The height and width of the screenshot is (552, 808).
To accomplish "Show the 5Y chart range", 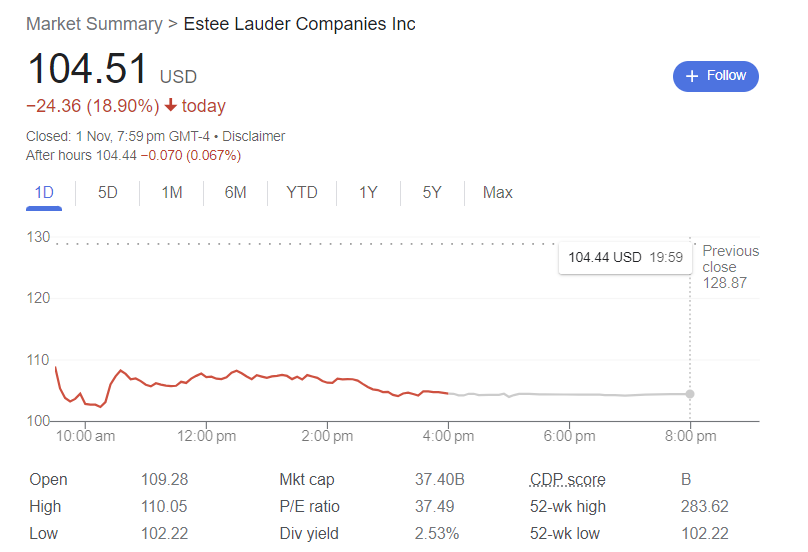I will pyautogui.click(x=431, y=192).
